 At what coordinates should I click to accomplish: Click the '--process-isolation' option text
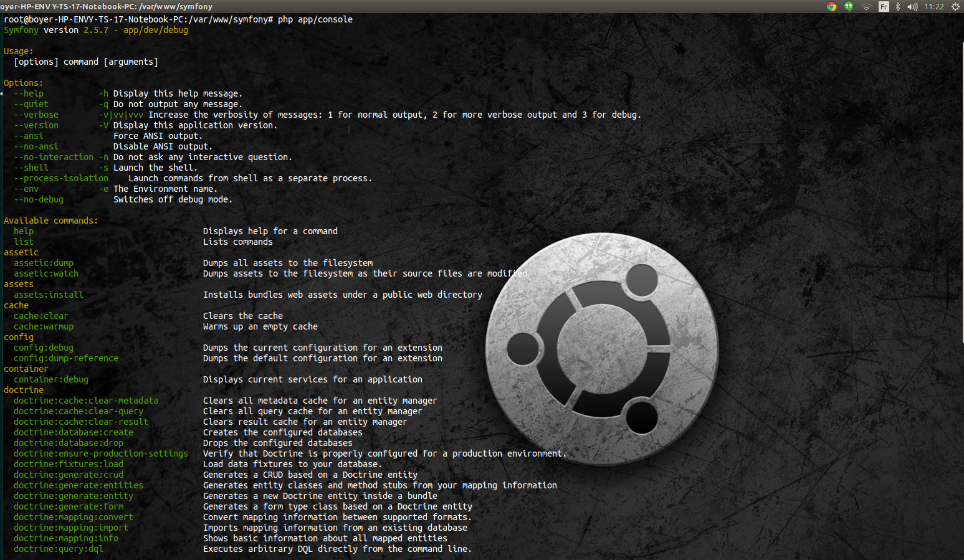point(61,178)
